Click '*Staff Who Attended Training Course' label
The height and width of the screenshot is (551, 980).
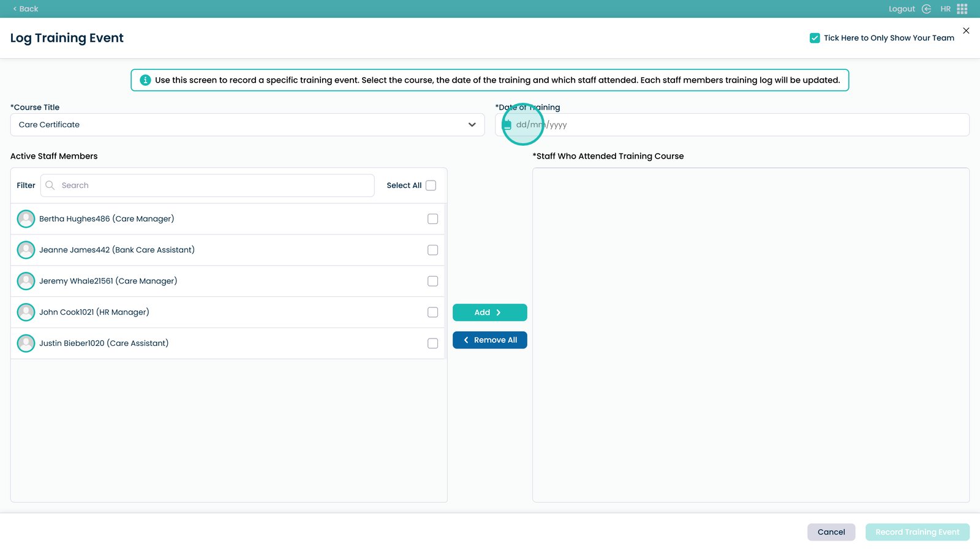(x=608, y=156)
